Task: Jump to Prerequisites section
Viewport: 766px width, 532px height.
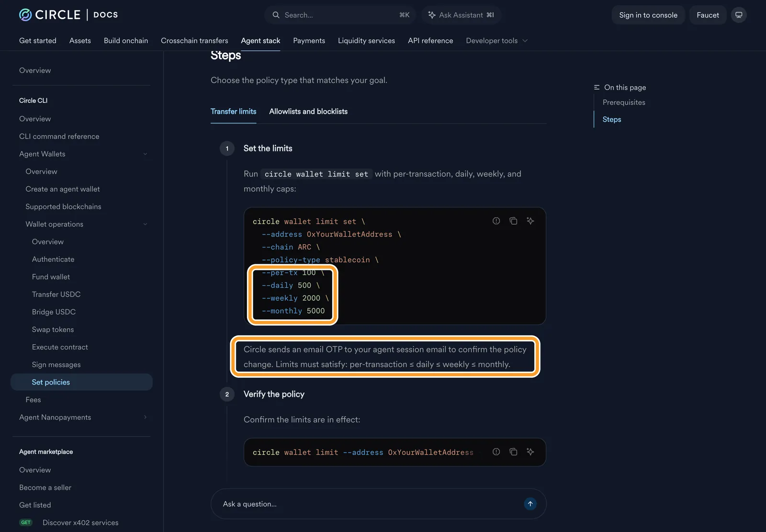Action: (x=624, y=102)
